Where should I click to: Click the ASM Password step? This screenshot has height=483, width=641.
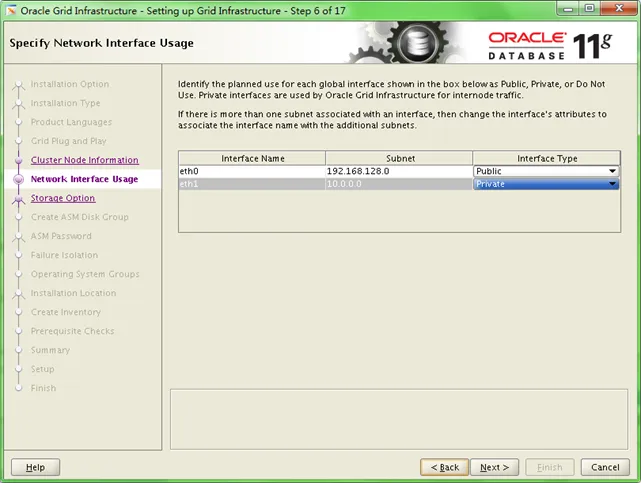coord(61,236)
